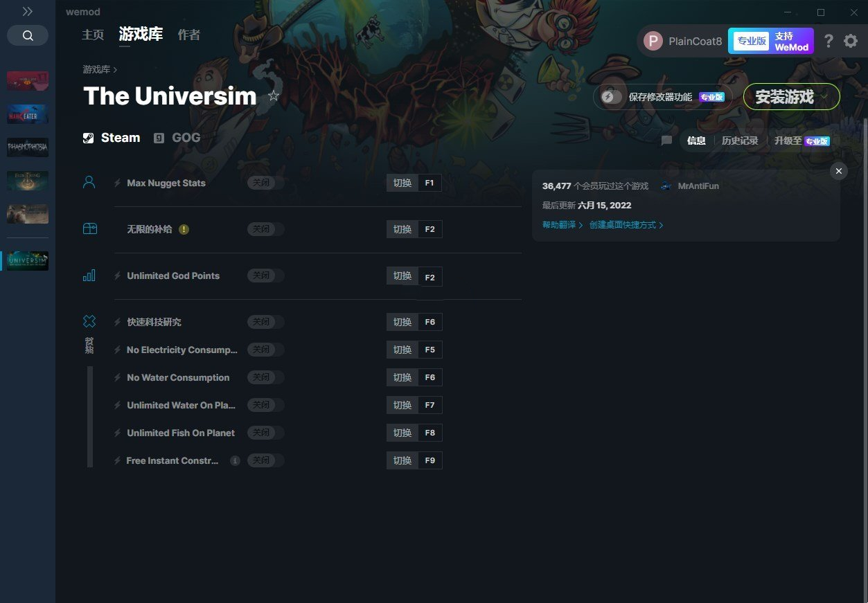This screenshot has width=868, height=603.
Task: Switch to the 信息 tab
Action: (696, 141)
